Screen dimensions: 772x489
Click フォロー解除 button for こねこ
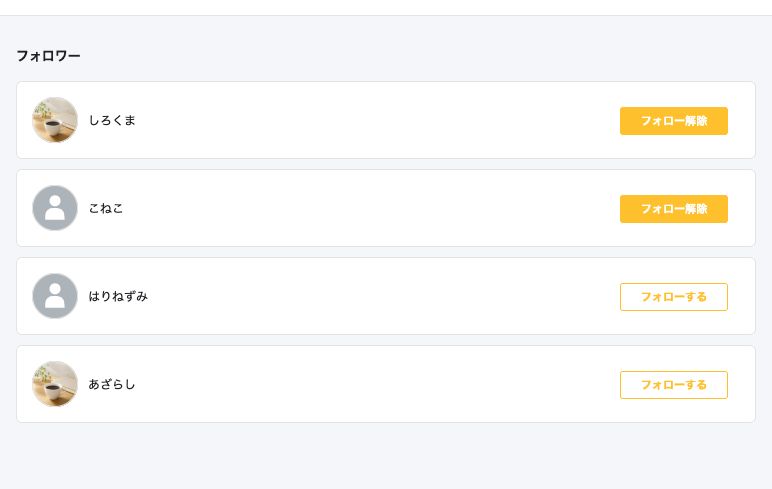[x=674, y=209]
